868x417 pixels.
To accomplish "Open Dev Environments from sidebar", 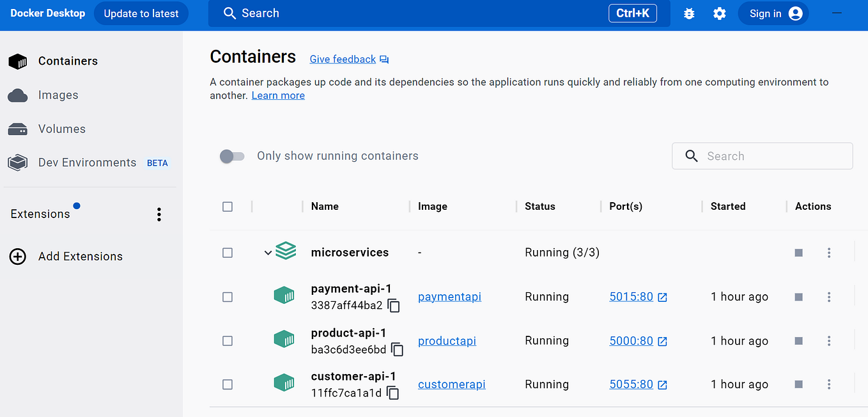I will (87, 162).
